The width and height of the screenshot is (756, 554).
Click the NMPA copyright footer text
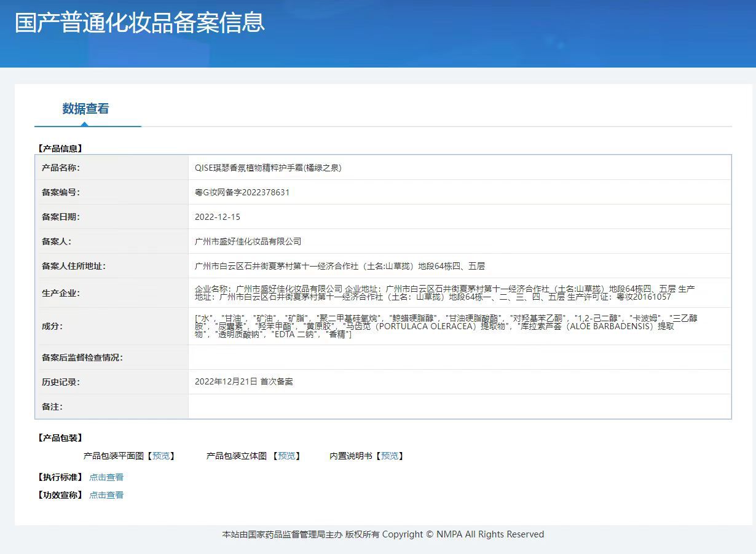pos(383,534)
